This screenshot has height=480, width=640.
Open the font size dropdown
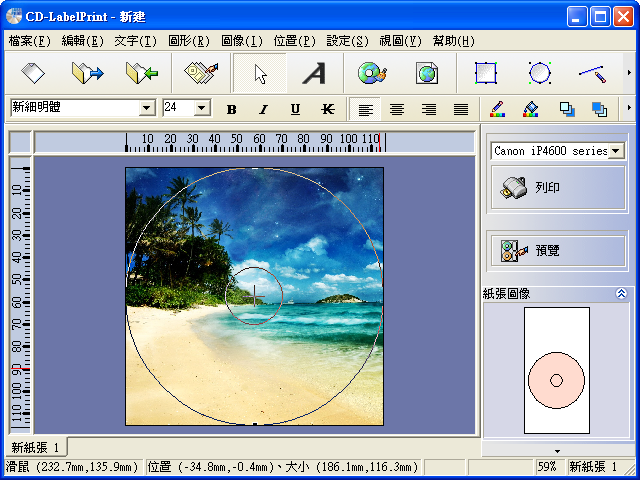[x=202, y=108]
